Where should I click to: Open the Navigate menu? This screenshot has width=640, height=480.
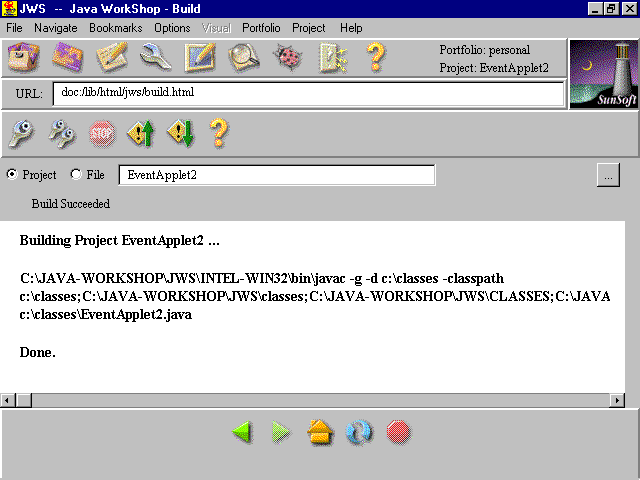pos(56,28)
